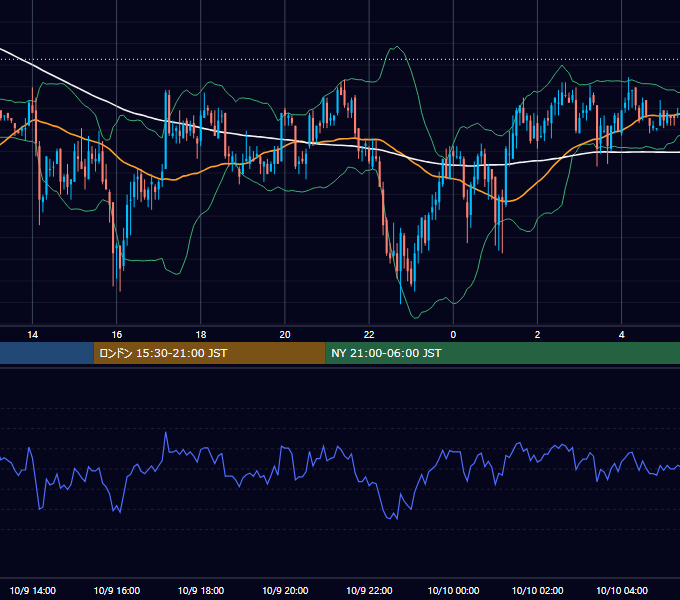This screenshot has height=600, width=680.
Task: Click the 10/9 14:00 date label
Action: pyautogui.click(x=33, y=590)
